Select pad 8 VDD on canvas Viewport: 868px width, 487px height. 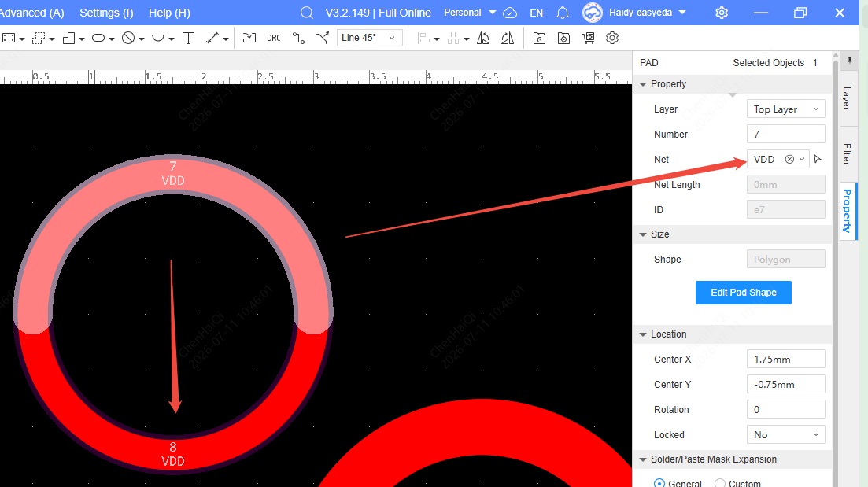pyautogui.click(x=172, y=454)
